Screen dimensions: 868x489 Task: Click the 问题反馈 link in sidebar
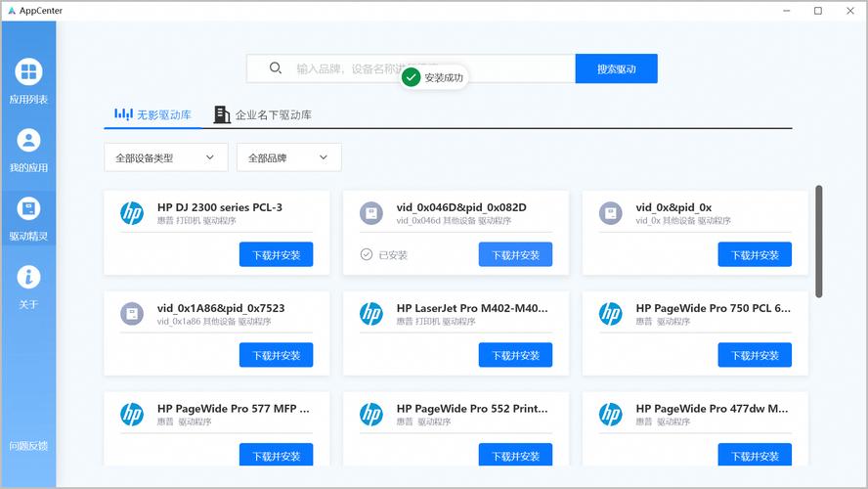(x=28, y=446)
